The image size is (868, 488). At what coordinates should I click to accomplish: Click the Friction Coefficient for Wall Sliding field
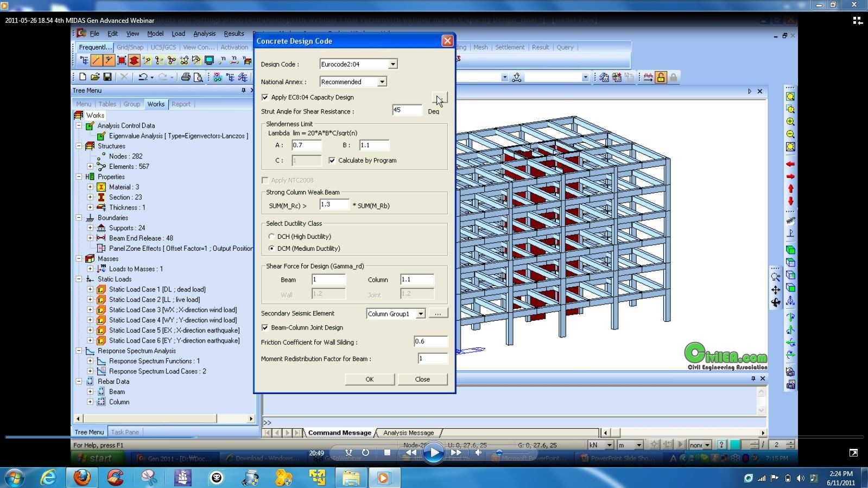(430, 341)
